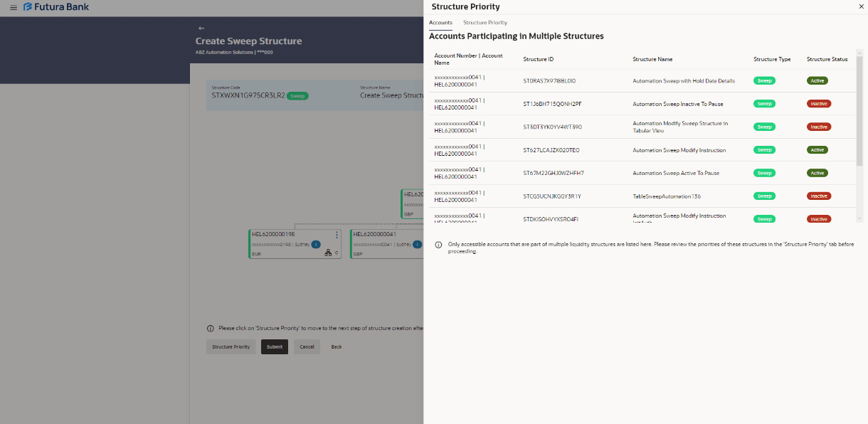Click Automation Sweep Active To Pause
This screenshot has height=424, width=868.
[676, 173]
